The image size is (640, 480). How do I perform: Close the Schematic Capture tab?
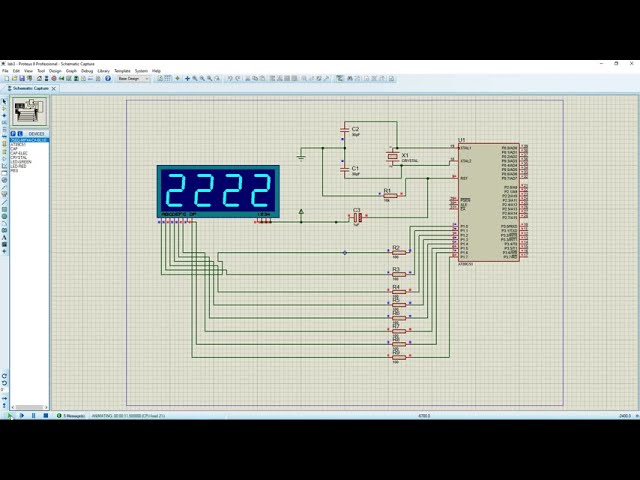[x=53, y=88]
